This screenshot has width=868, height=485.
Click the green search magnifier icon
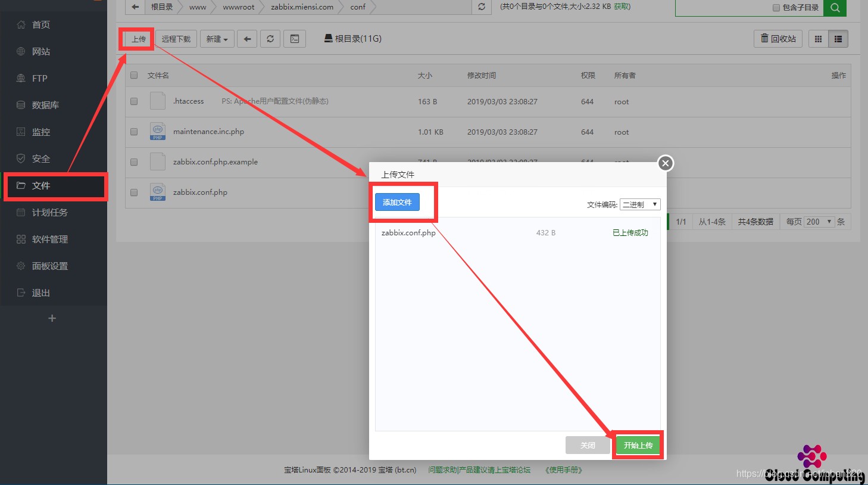coord(835,8)
